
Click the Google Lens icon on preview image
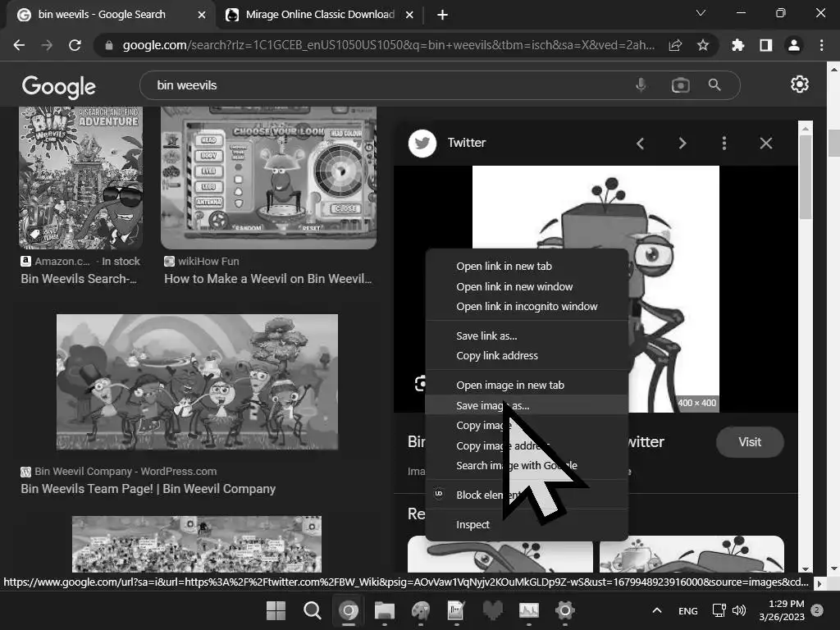pos(420,384)
